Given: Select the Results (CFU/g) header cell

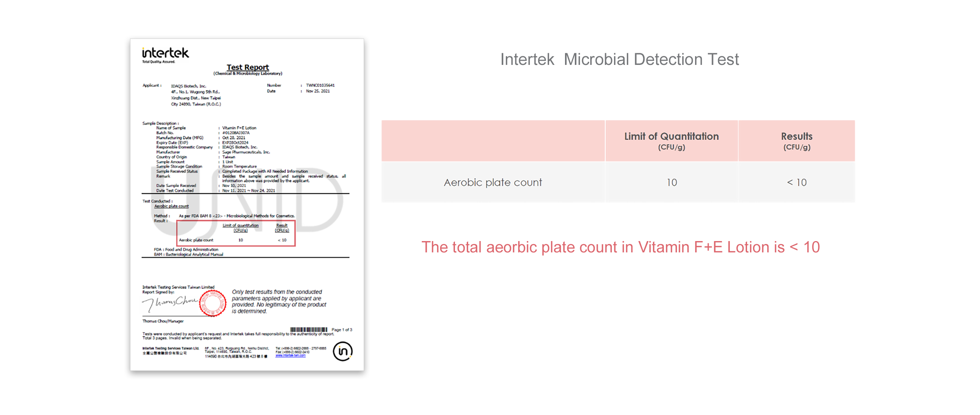Looking at the screenshot, I should click(x=797, y=141).
